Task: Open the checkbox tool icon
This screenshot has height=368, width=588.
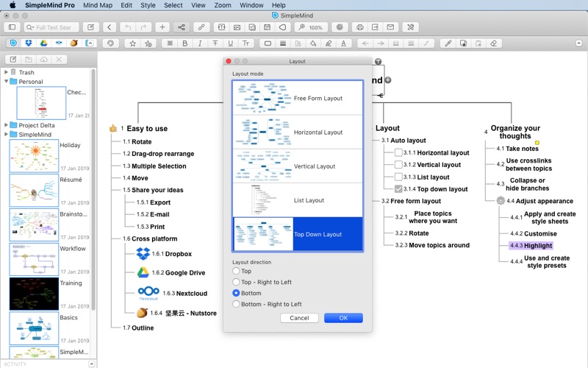Action: [252, 27]
